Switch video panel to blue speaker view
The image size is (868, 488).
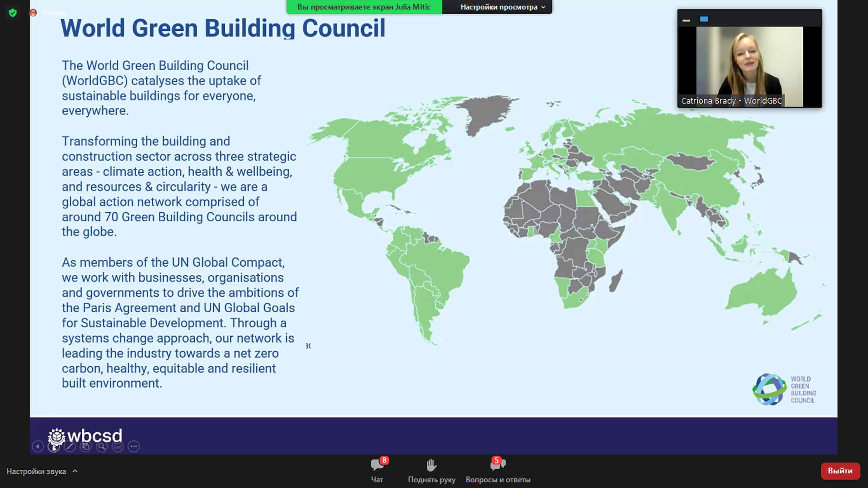coord(704,19)
